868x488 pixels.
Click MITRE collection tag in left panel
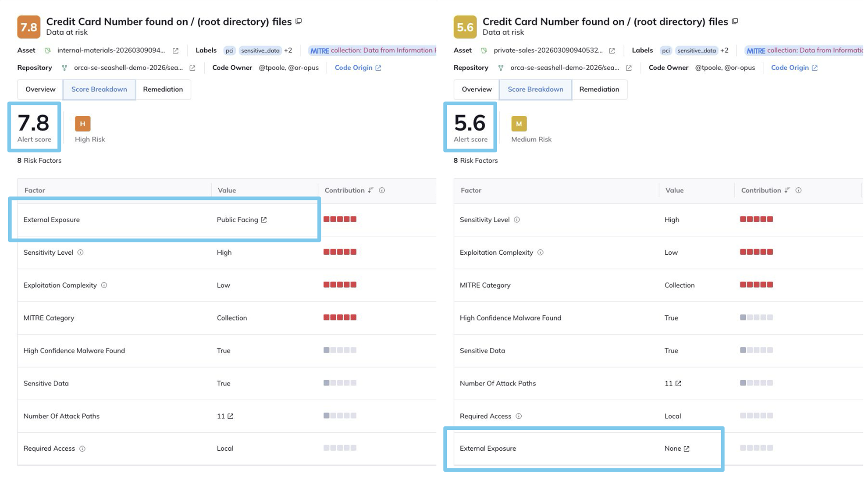click(x=373, y=50)
